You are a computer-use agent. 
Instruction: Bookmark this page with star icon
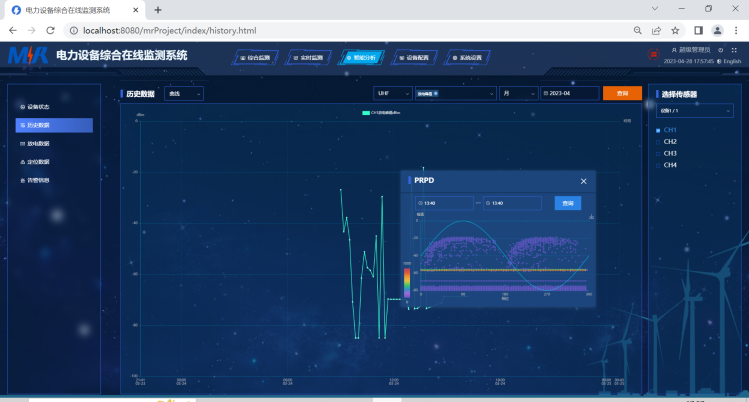point(675,30)
